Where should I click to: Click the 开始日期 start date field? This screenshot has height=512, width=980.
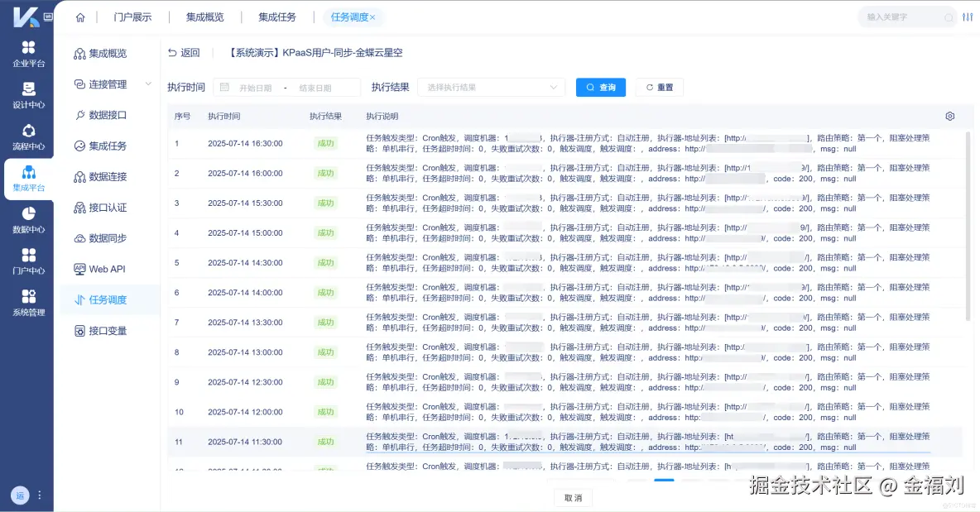point(256,88)
